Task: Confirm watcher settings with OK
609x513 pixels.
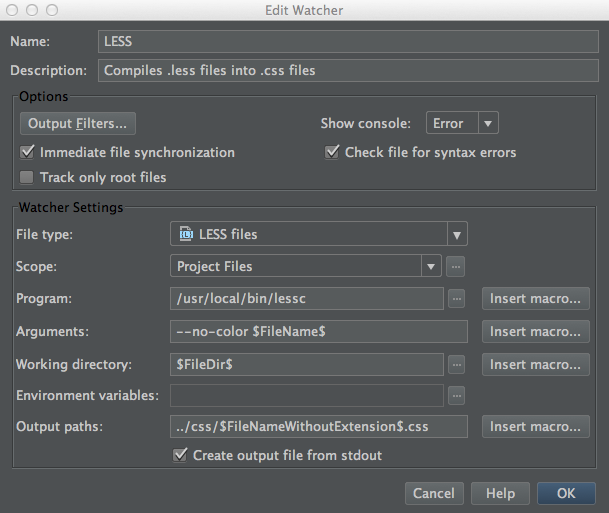Action: click(x=566, y=493)
